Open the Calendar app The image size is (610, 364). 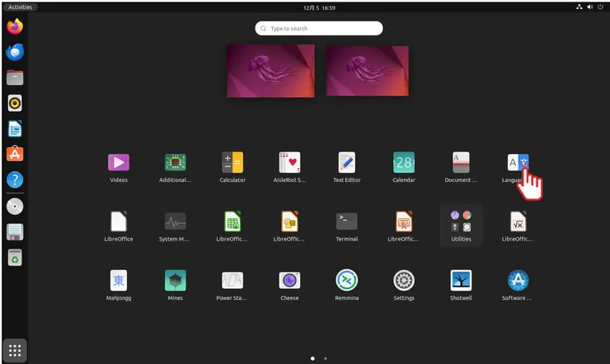[x=404, y=162]
